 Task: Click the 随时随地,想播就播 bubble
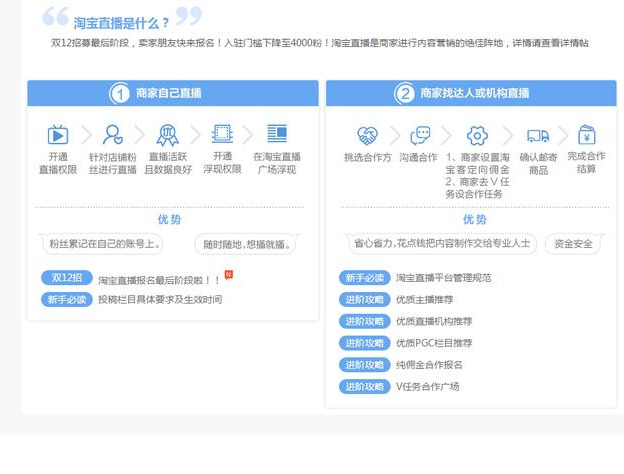point(246,244)
